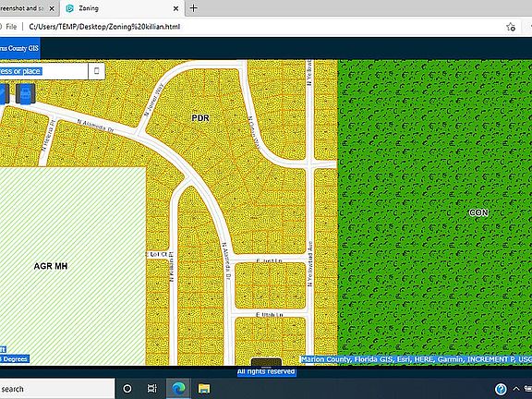Focus the address or place search field

[43, 71]
